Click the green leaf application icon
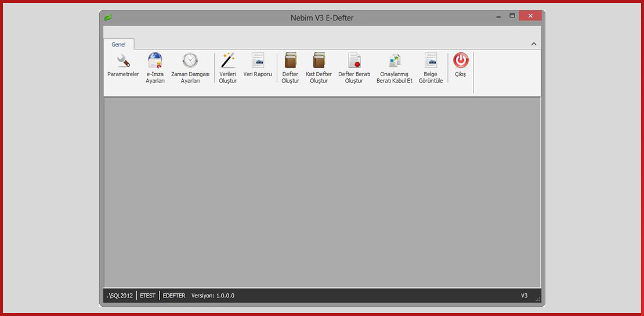 pyautogui.click(x=108, y=17)
